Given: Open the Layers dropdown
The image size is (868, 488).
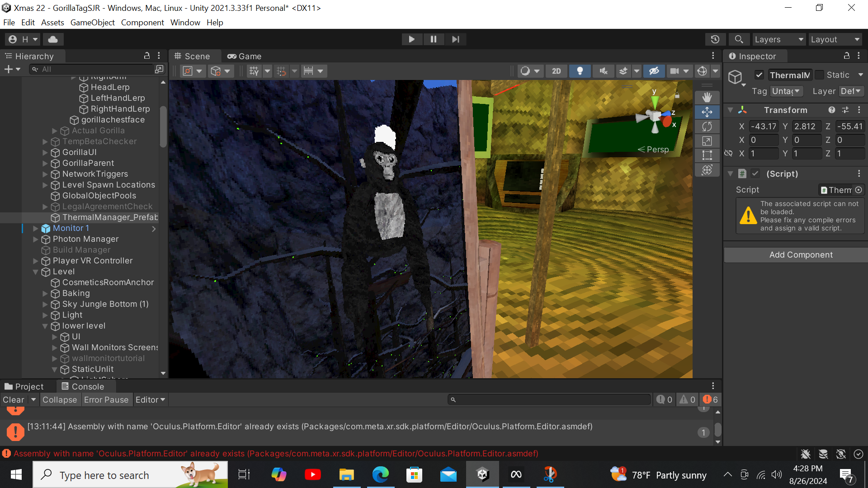Looking at the screenshot, I should pyautogui.click(x=778, y=39).
